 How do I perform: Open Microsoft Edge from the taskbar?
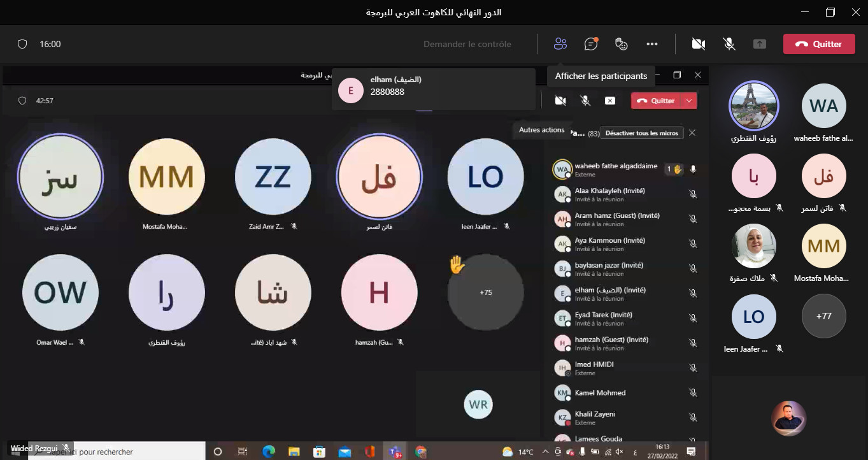[x=268, y=452]
